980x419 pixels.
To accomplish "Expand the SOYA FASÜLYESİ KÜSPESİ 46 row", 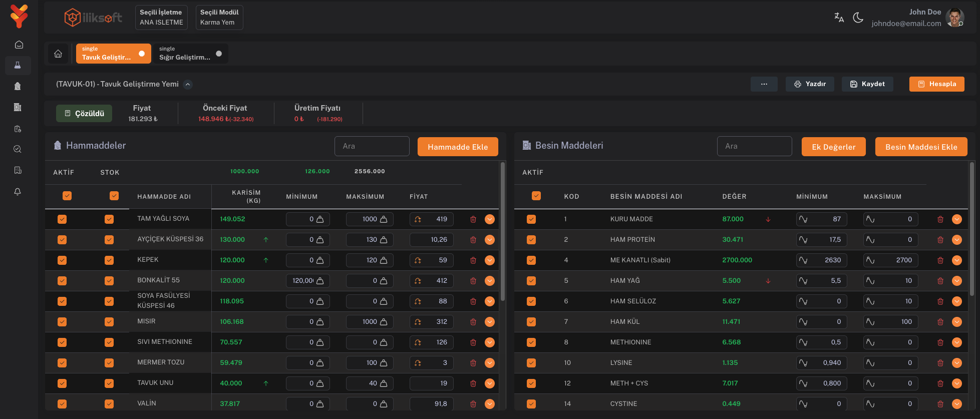I will tap(490, 301).
